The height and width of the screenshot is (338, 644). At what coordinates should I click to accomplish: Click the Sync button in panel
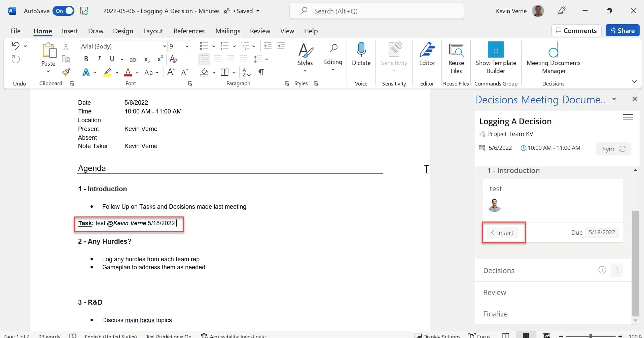(613, 149)
